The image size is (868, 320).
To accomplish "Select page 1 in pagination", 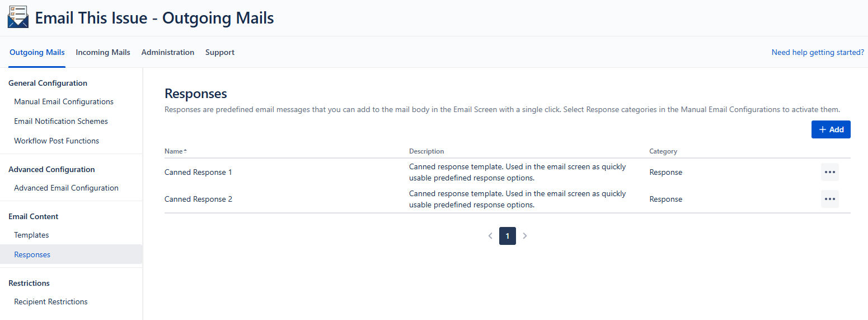I will pyautogui.click(x=508, y=236).
